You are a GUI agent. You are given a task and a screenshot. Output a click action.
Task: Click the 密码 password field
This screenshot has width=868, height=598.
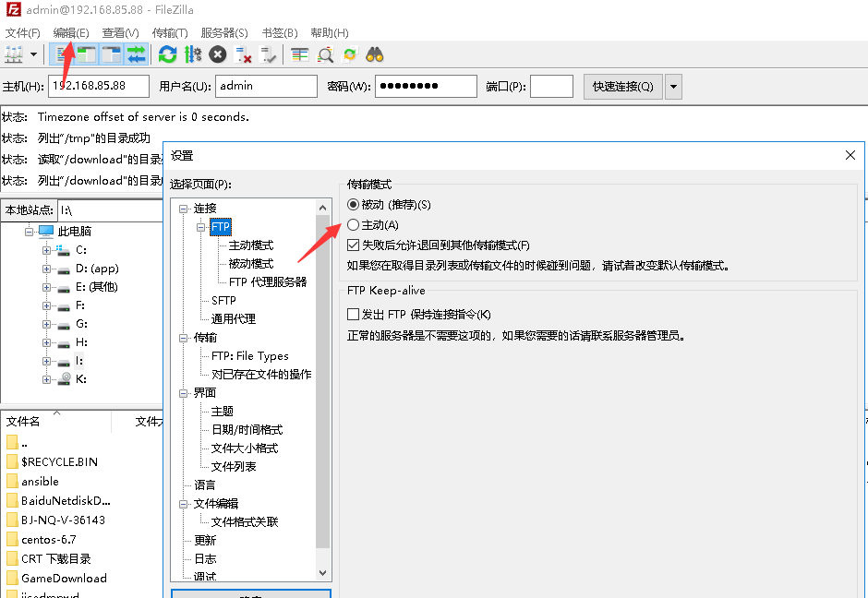pyautogui.click(x=426, y=87)
